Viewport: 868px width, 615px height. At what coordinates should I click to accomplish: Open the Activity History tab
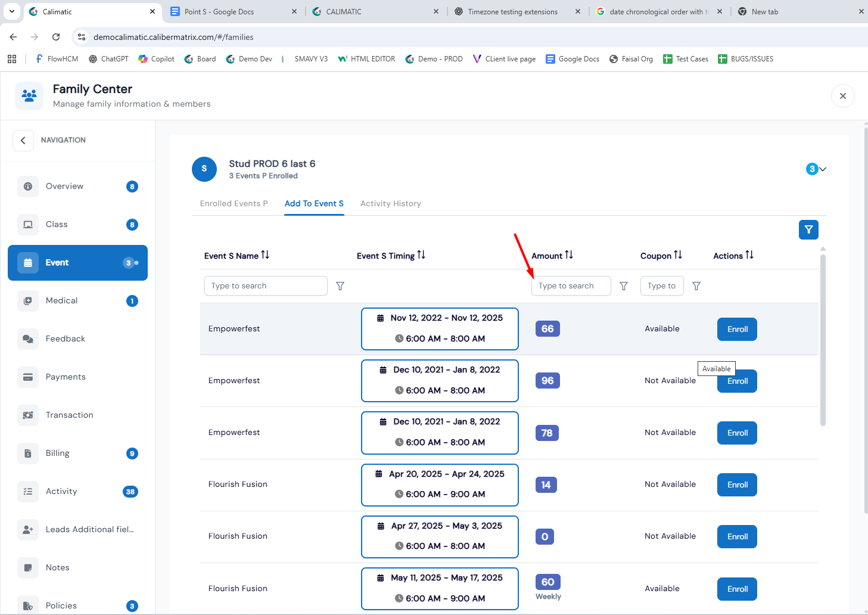pos(391,204)
